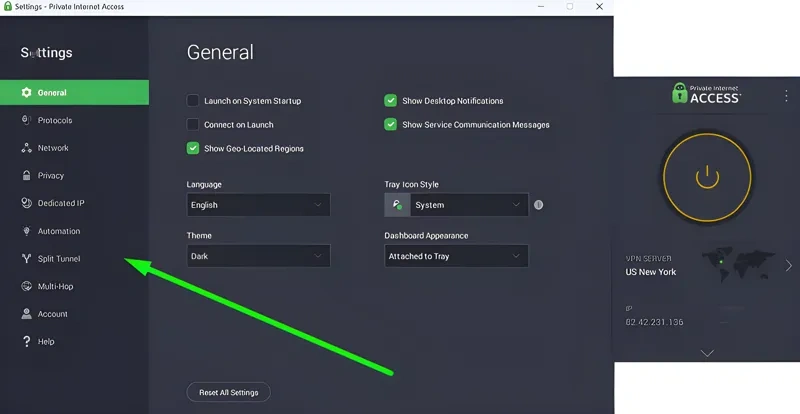Open the Account settings tab
800x414 pixels.
point(74,314)
